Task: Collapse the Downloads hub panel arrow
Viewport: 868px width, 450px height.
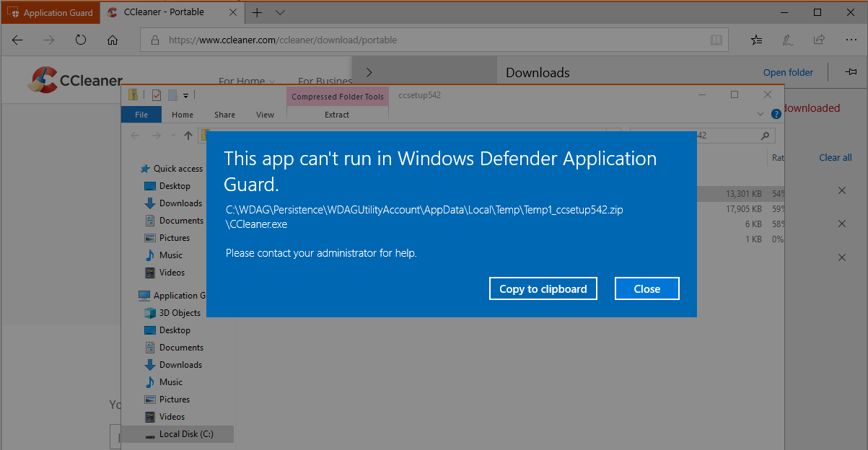Action: [369, 72]
